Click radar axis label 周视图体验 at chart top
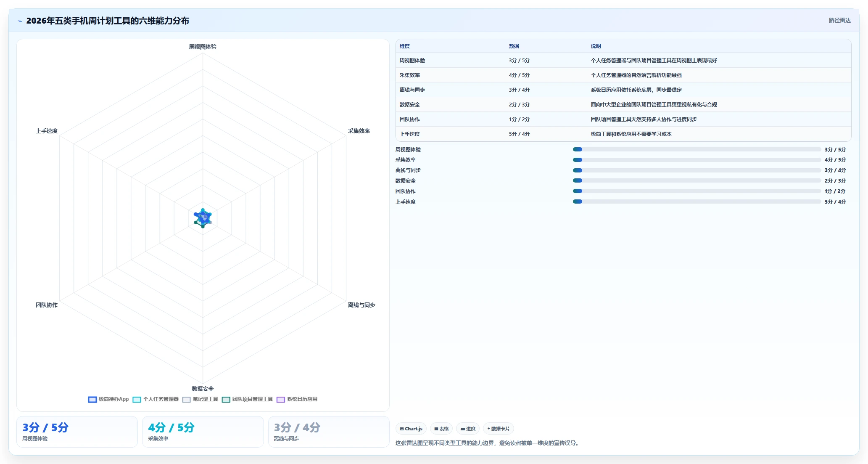The width and height of the screenshot is (868, 464). point(203,47)
